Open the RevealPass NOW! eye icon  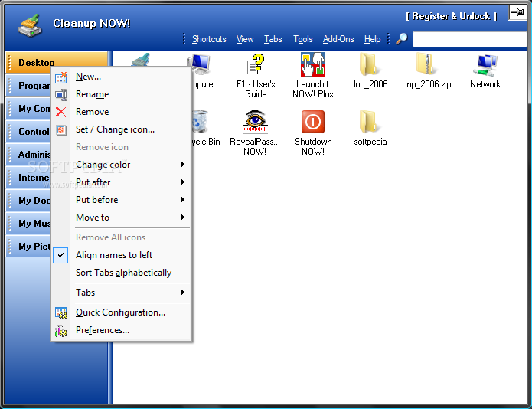[x=255, y=122]
